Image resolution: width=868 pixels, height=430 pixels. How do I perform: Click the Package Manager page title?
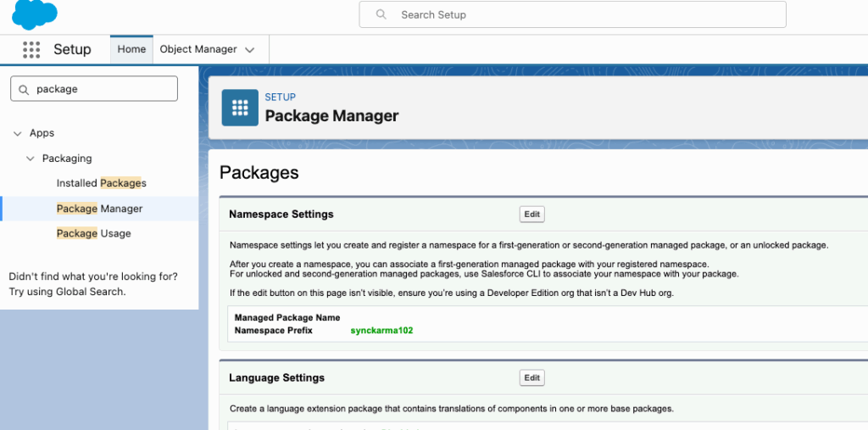(331, 116)
